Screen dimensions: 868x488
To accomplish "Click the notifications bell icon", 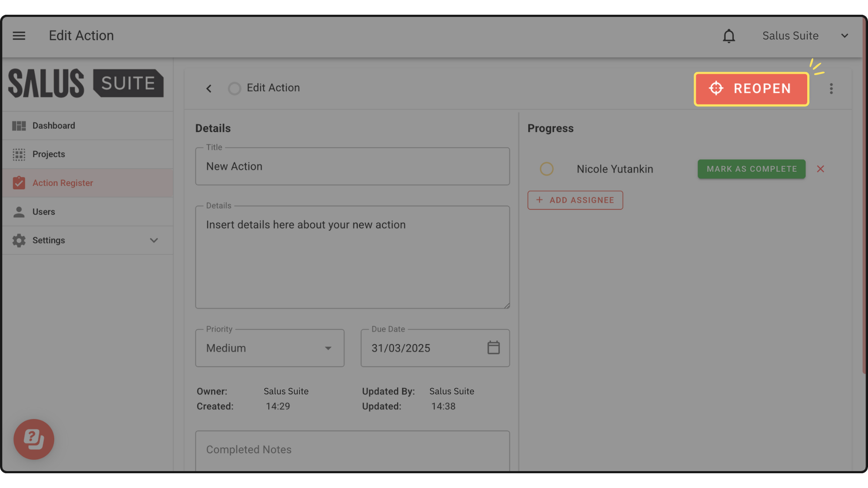I will click(x=729, y=36).
